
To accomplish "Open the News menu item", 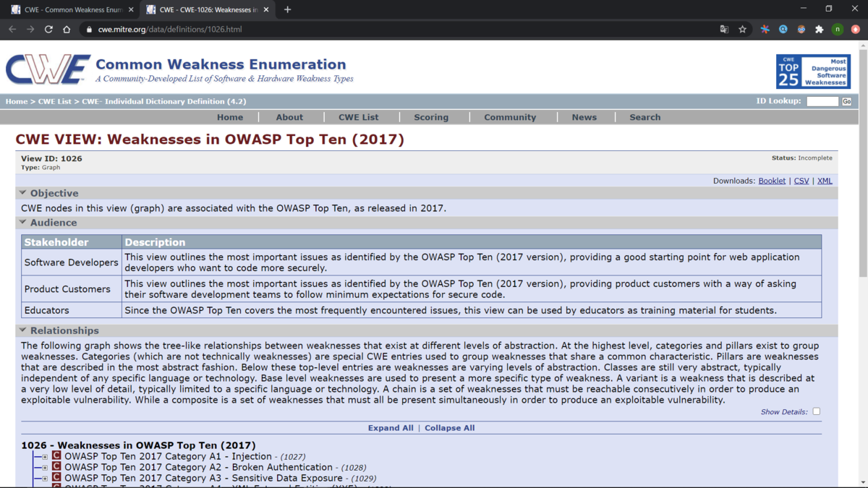I will pyautogui.click(x=584, y=117).
